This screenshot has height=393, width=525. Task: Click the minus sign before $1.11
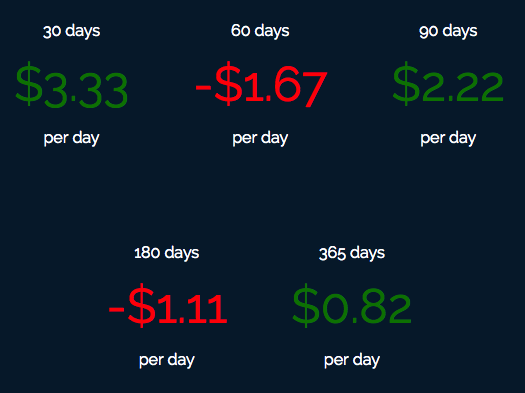click(x=117, y=310)
